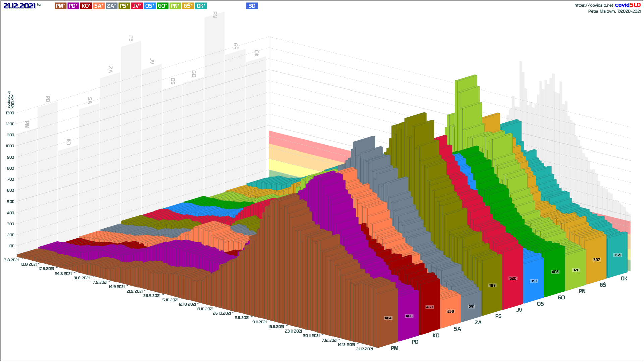The height and width of the screenshot is (362, 644).
Task: Click the GŠ* yellow legend button
Action: point(188,6)
